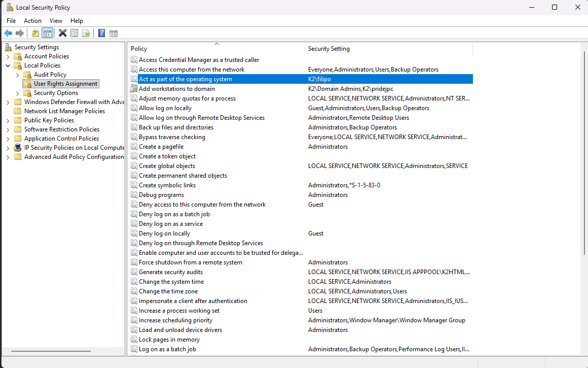This screenshot has height=368, width=588.
Task: Click the Delete (X) toolbar icon
Action: point(62,34)
